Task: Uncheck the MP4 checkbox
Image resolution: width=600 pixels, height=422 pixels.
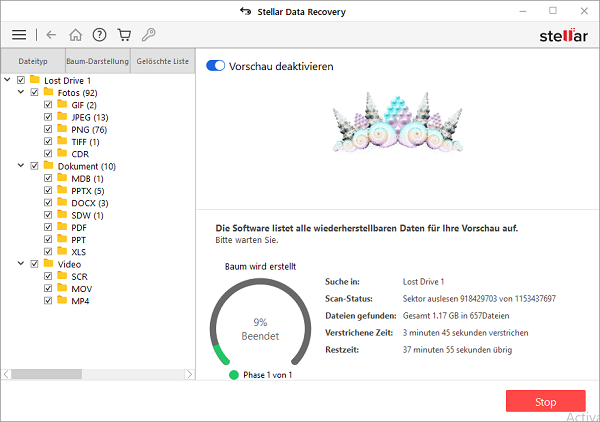Action: [48, 300]
